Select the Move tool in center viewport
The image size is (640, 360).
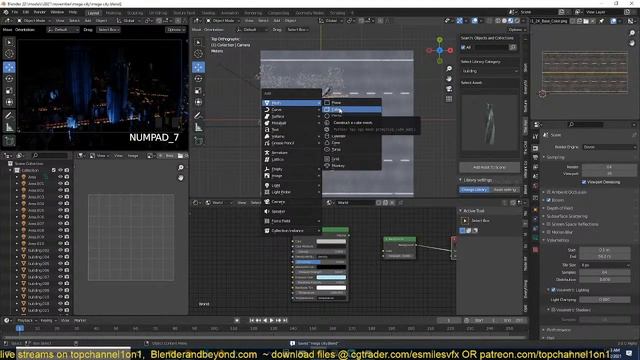pyautogui.click(x=198, y=67)
